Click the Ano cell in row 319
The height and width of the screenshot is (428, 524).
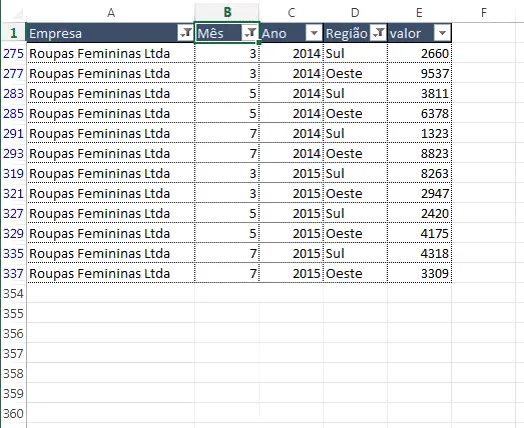tap(291, 173)
